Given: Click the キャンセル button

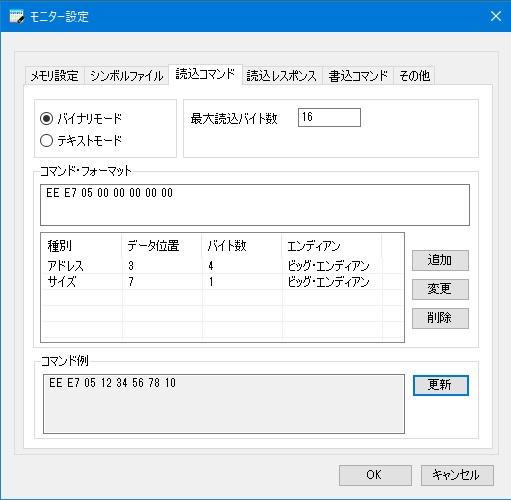Looking at the screenshot, I should [457, 475].
